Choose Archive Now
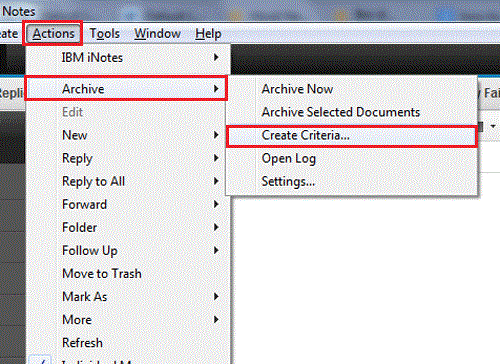This screenshot has height=364, width=500. tap(352, 89)
